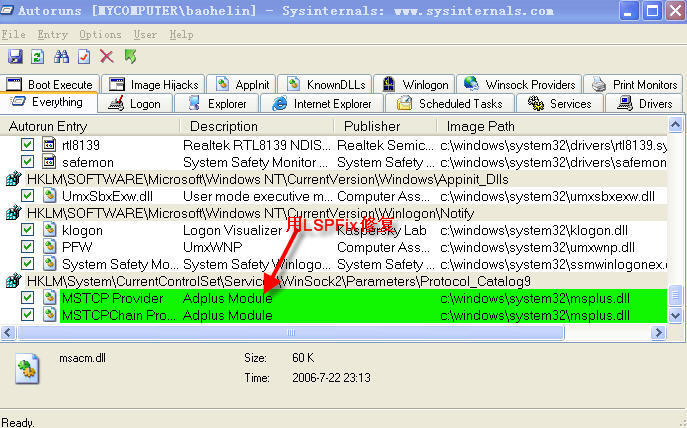This screenshot has width=687, height=428.
Task: Click the Find binoculars icon
Action: [61, 57]
